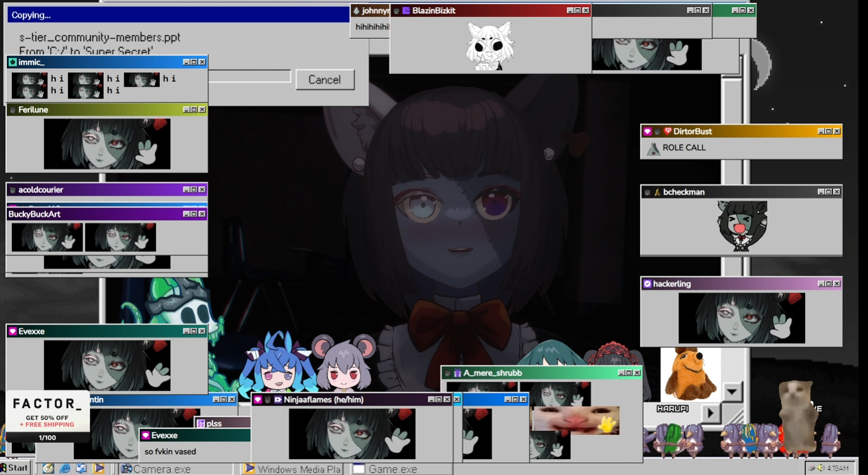Switch to Camera.exe on the taskbar
The width and height of the screenshot is (868, 475).
175,469
